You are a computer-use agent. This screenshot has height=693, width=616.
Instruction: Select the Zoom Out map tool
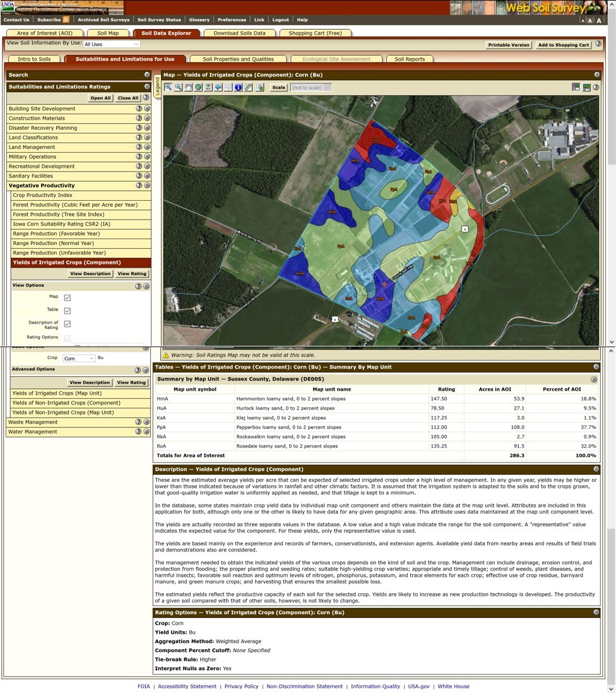[178, 87]
